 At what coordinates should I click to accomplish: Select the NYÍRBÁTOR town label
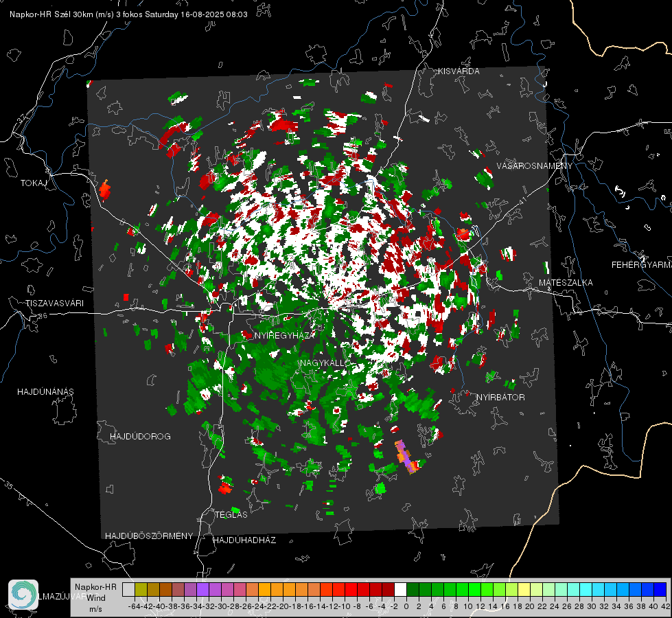pyautogui.click(x=500, y=398)
